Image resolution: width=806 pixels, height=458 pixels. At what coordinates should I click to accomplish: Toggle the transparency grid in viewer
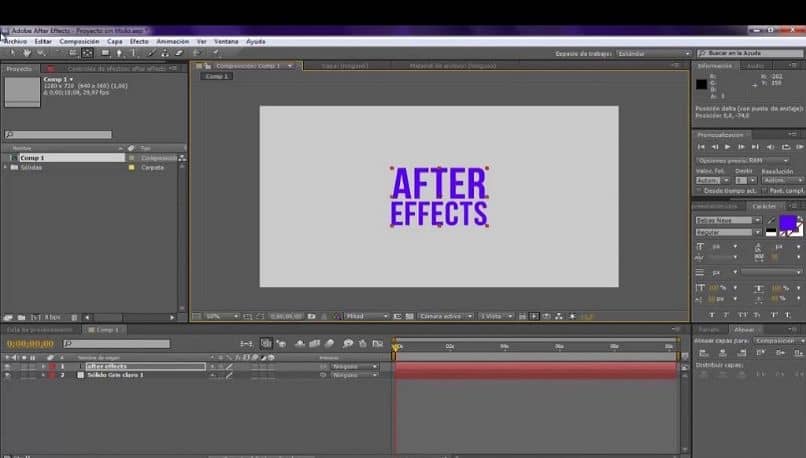tap(410, 316)
